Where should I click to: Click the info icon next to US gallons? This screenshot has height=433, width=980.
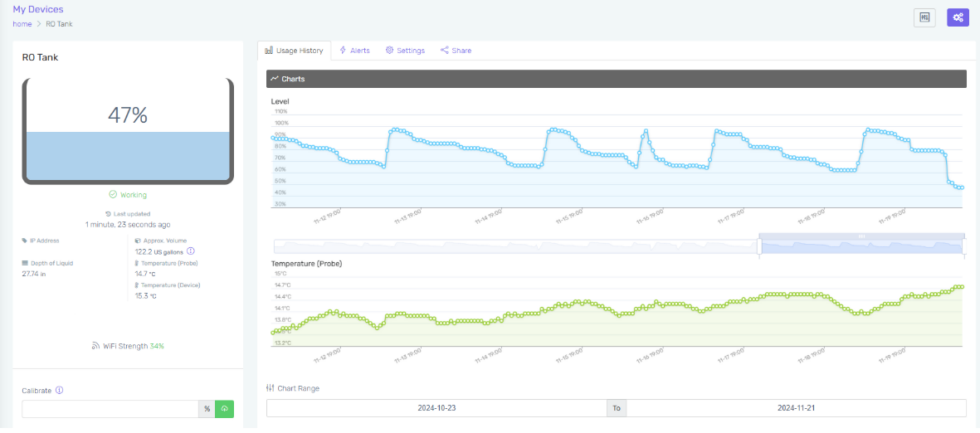(x=191, y=251)
